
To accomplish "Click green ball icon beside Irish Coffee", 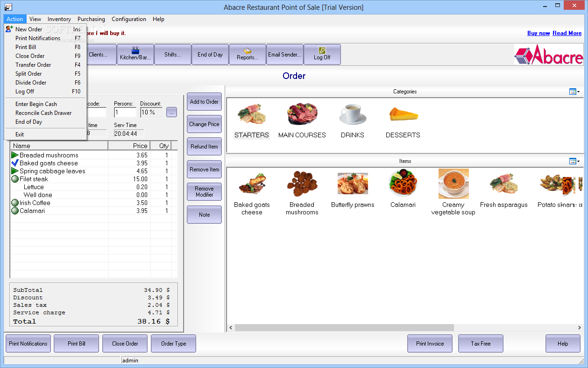I will 15,203.
